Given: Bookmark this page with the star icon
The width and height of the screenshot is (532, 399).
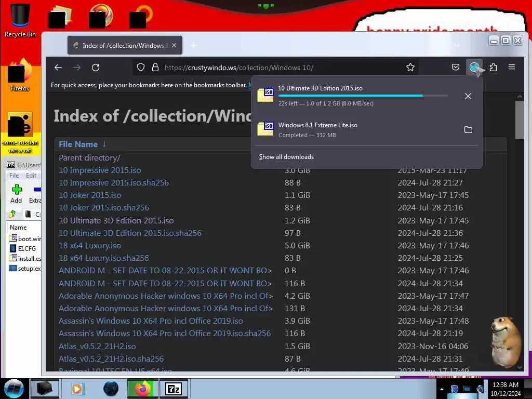Looking at the screenshot, I should pos(410,68).
